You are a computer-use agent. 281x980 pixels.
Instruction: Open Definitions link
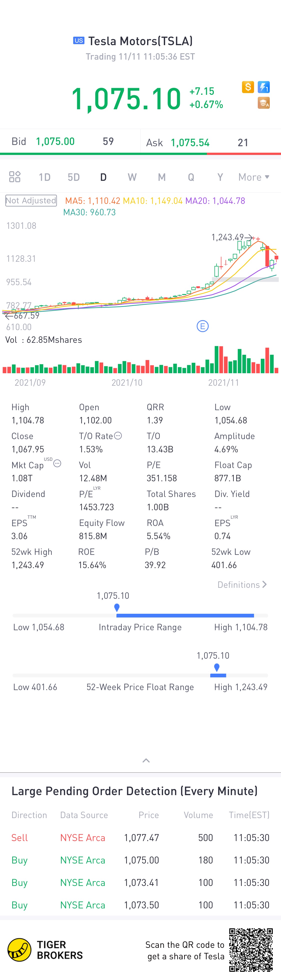click(x=242, y=585)
